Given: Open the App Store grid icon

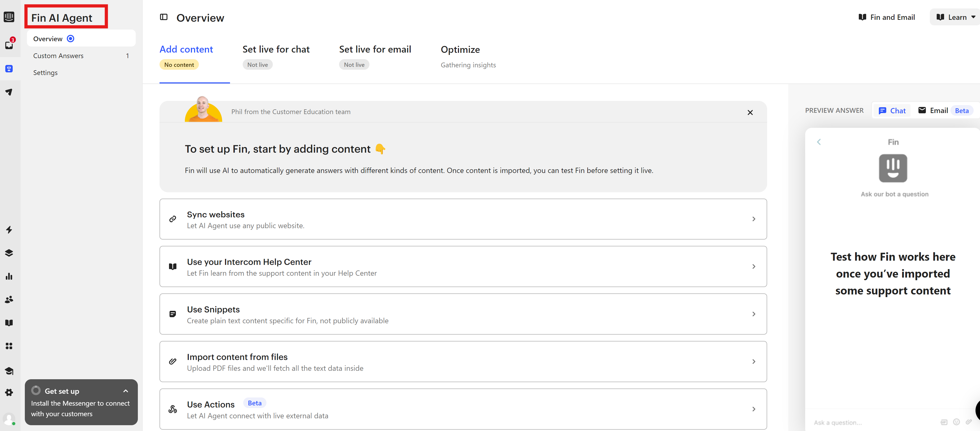Looking at the screenshot, I should (9, 346).
